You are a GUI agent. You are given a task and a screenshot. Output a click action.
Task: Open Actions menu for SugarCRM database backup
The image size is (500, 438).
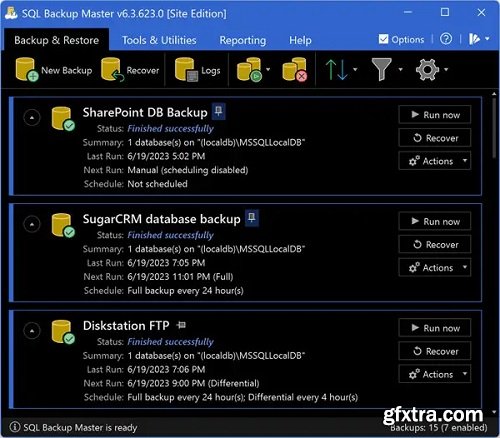click(435, 268)
